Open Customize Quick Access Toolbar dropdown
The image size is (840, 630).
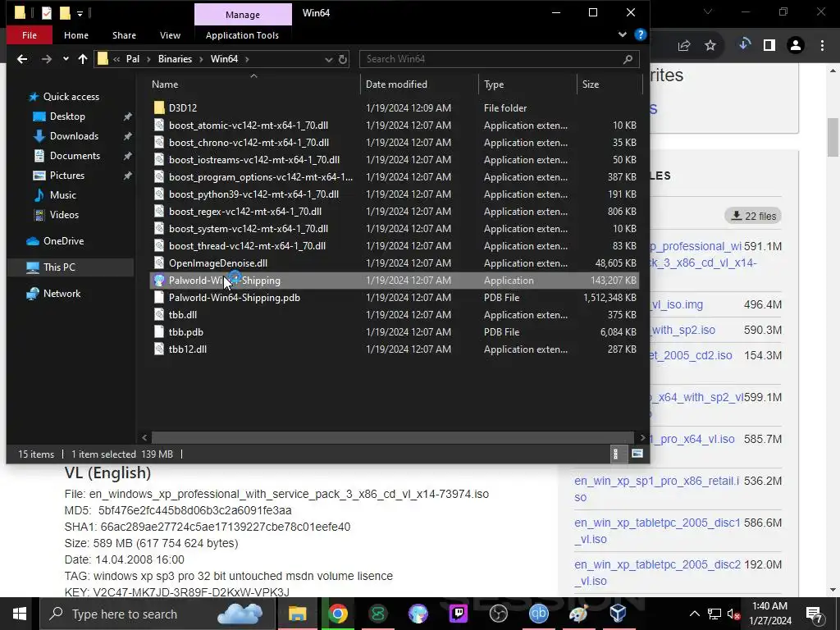point(80,13)
